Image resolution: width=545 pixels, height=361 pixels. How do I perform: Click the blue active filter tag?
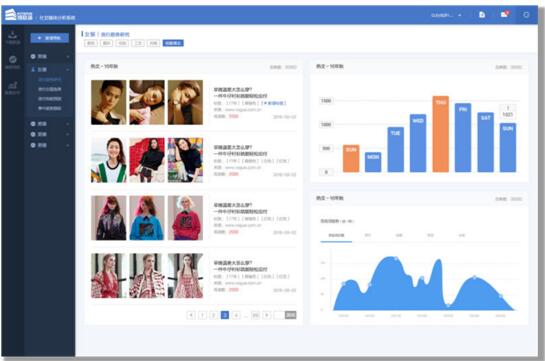[173, 43]
